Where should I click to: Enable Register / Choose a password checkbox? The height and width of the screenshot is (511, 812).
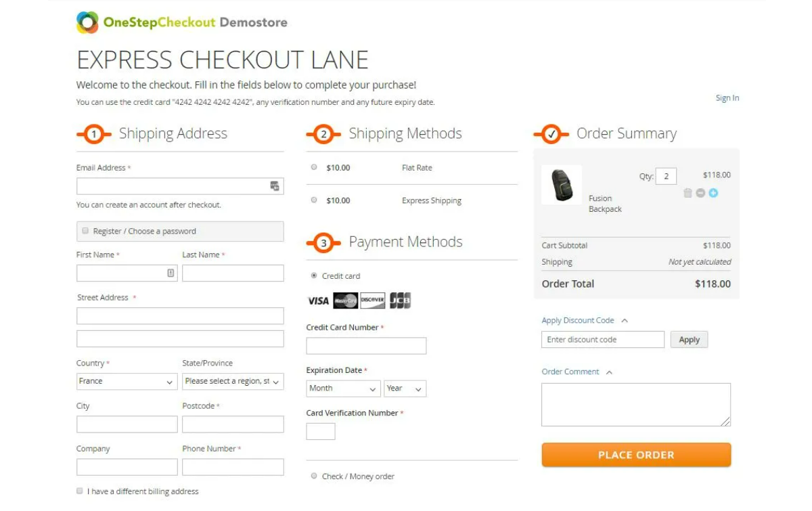point(85,231)
